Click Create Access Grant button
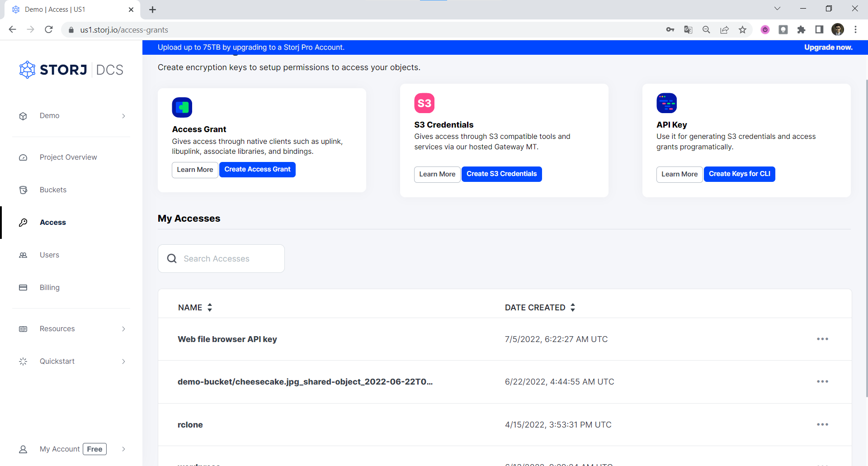Screen dimensions: 868x466 click(x=257, y=170)
